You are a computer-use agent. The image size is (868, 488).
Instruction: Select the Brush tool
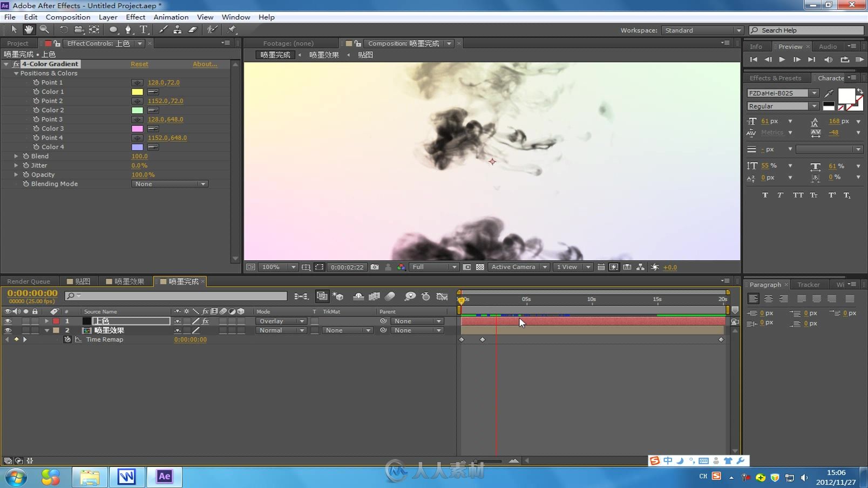(x=163, y=30)
